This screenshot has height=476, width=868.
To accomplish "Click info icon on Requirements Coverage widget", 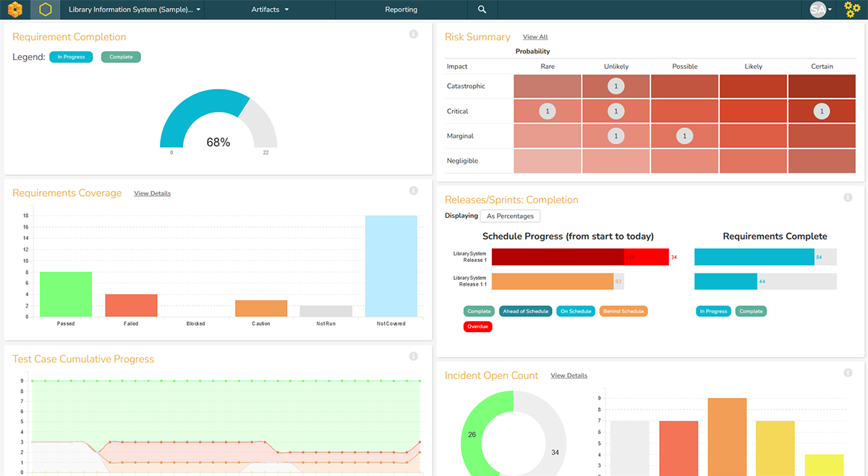I will 414,191.
